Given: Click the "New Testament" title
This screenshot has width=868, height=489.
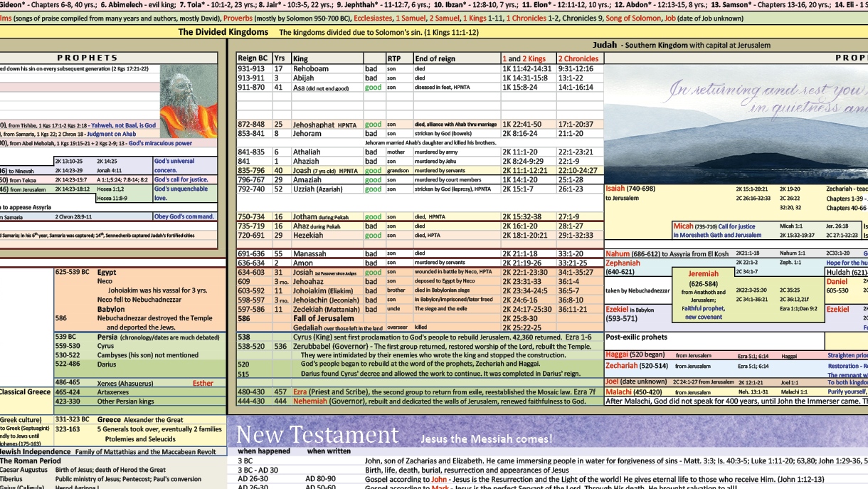Looking at the screenshot, I should pos(317,435).
